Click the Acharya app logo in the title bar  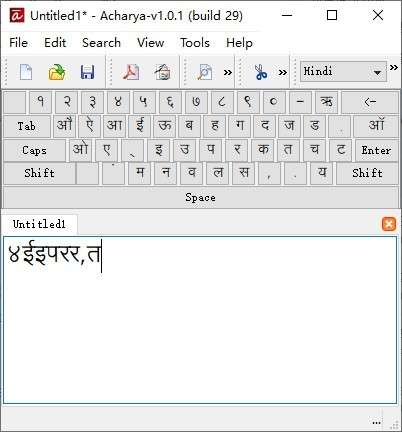[17, 15]
